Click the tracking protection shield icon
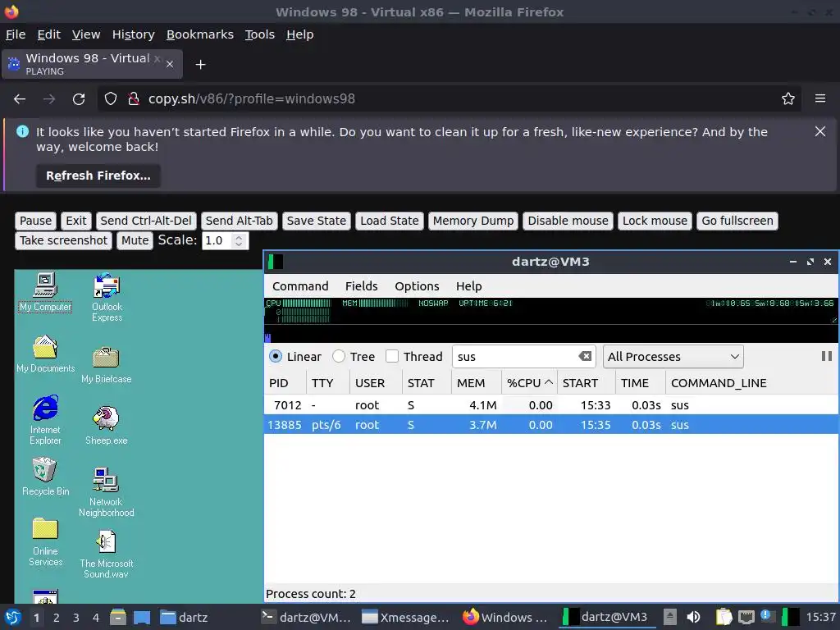Image resolution: width=840 pixels, height=630 pixels. (x=111, y=98)
